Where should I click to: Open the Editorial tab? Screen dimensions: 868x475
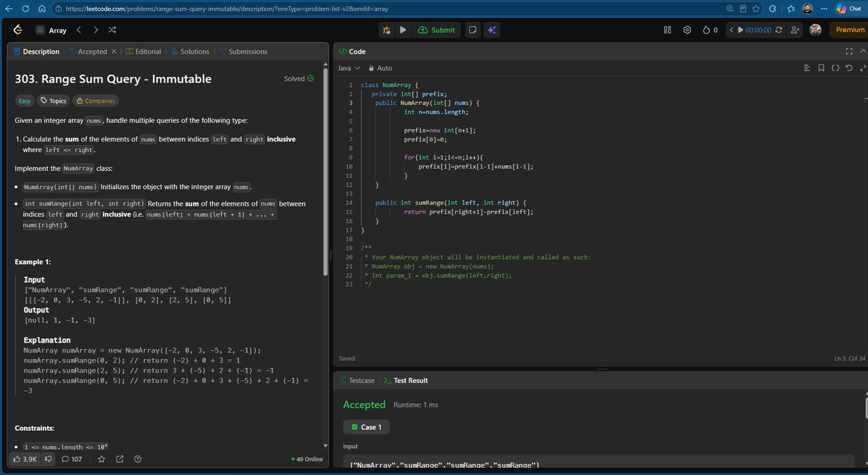[143, 51]
